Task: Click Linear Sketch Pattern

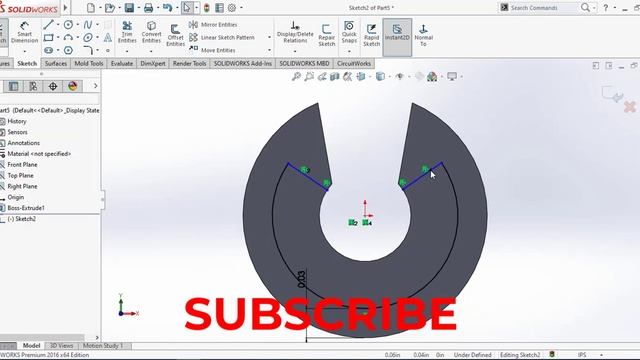Action: [222, 38]
